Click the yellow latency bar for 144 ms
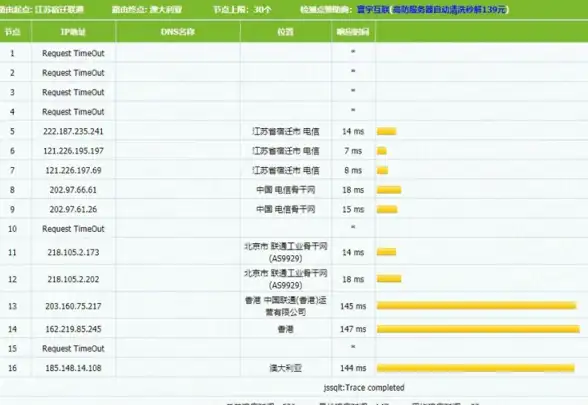The width and height of the screenshot is (588, 405). [x=476, y=368]
